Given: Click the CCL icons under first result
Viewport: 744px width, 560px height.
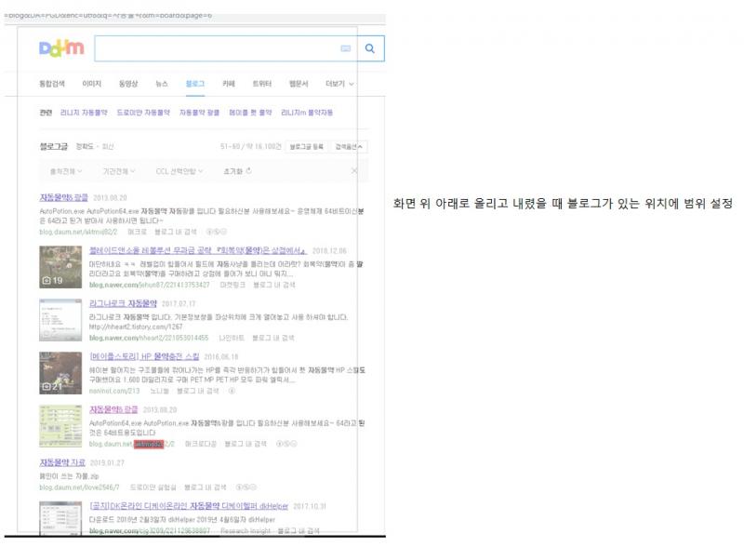Looking at the screenshot, I should click(x=213, y=231).
